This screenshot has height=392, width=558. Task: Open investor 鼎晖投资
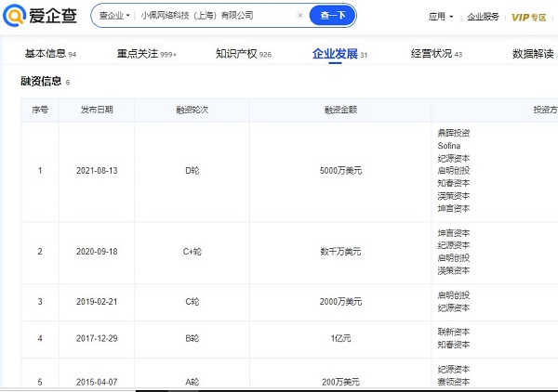click(x=454, y=133)
